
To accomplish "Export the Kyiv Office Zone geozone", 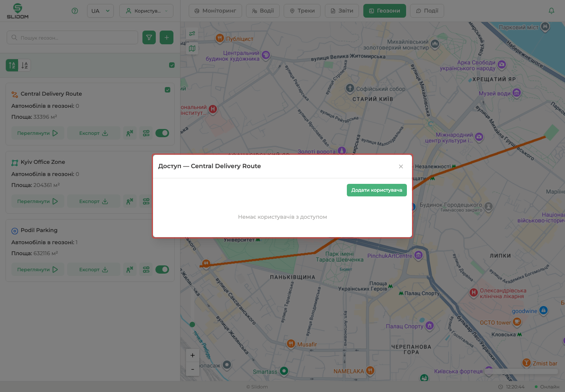I will 94,201.
